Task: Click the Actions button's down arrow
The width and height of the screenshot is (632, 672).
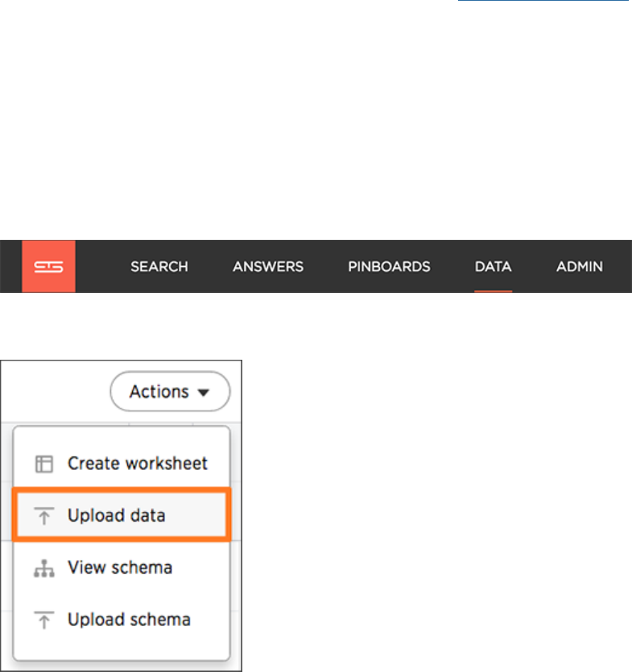Action: (x=203, y=393)
